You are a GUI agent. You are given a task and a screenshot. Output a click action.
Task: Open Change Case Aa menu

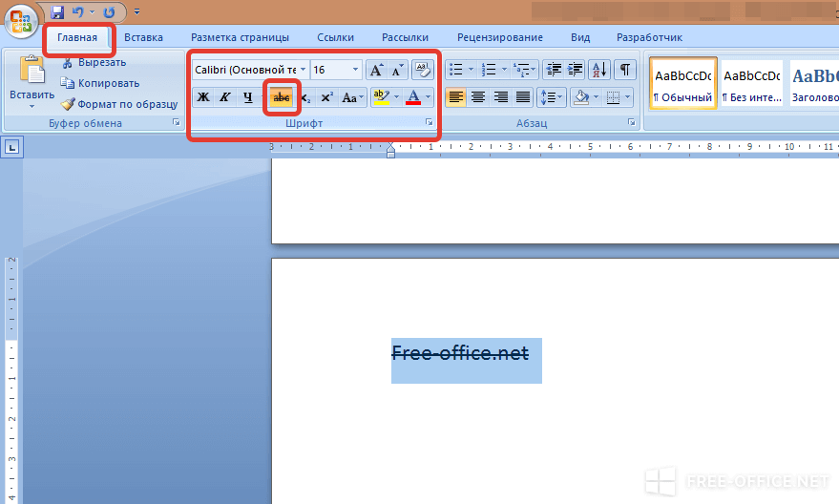(x=352, y=97)
